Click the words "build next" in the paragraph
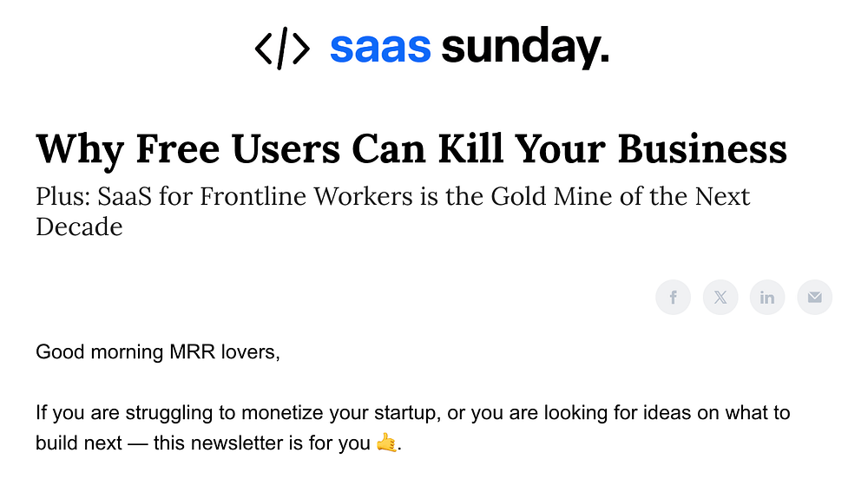 coord(79,443)
